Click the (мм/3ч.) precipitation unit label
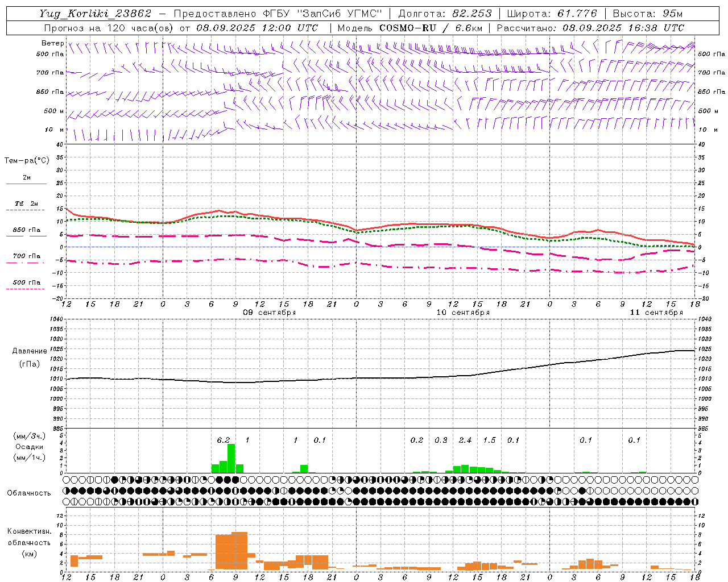 [29, 436]
